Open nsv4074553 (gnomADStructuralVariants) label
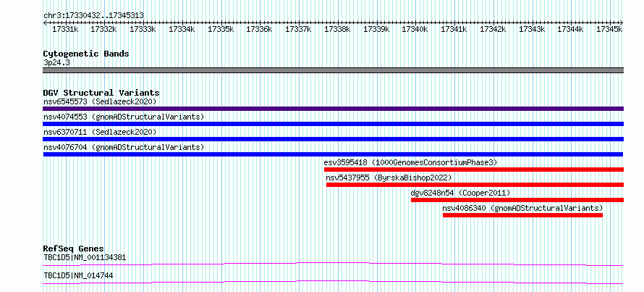This screenshot has height=292, width=644. click(124, 117)
